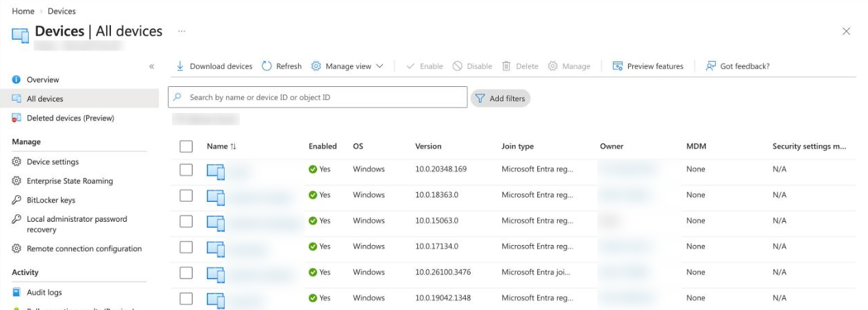This screenshot has height=310, width=868.
Task: Click the OS column header
Action: click(358, 146)
